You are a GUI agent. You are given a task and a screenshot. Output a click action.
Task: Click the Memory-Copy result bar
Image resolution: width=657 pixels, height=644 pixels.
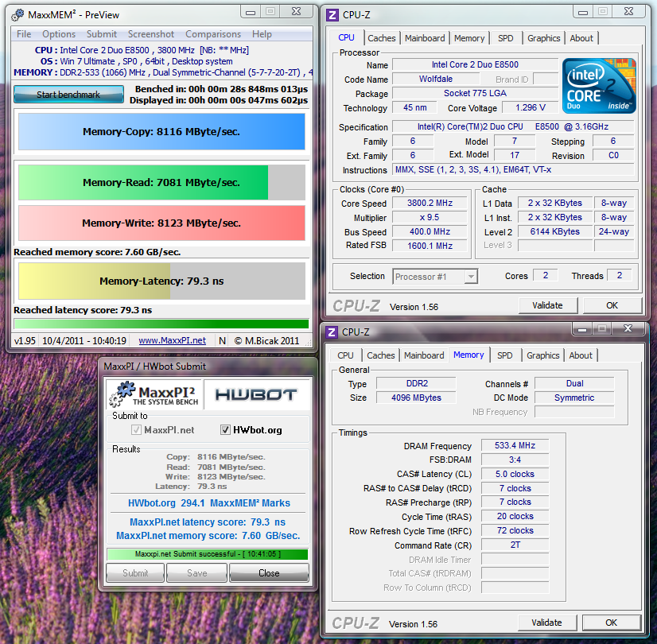coord(161,131)
